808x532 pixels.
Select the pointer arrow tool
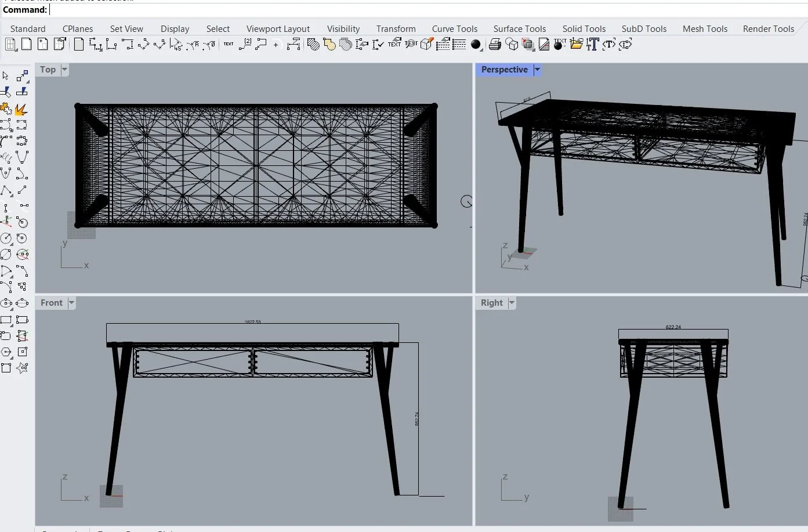(6, 76)
